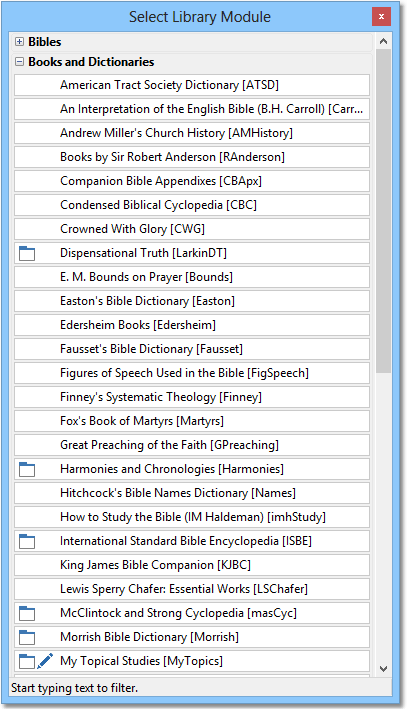407x711 pixels.
Task: Click the window icon beside International Standard Bible Encyclopedia
Action: (27, 541)
